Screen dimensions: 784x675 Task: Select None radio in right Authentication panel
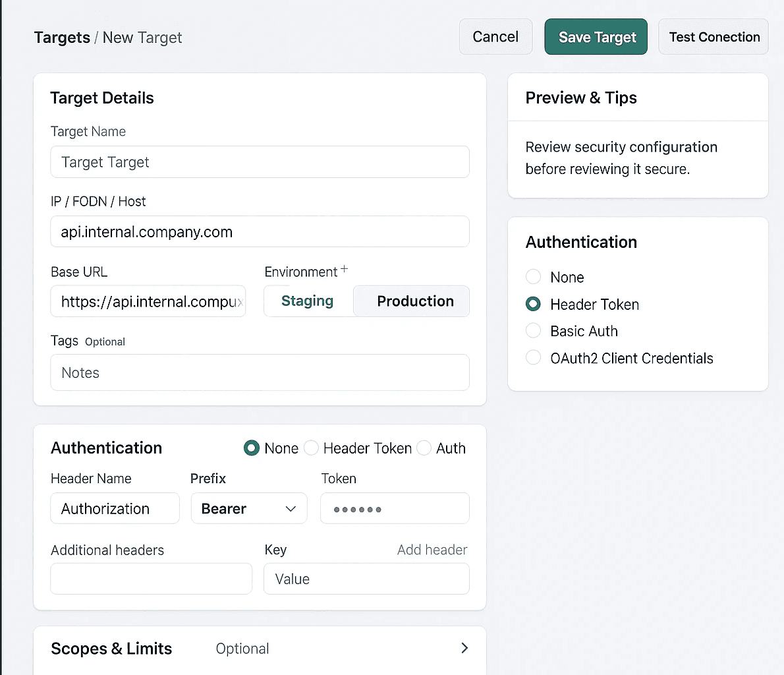coord(534,277)
